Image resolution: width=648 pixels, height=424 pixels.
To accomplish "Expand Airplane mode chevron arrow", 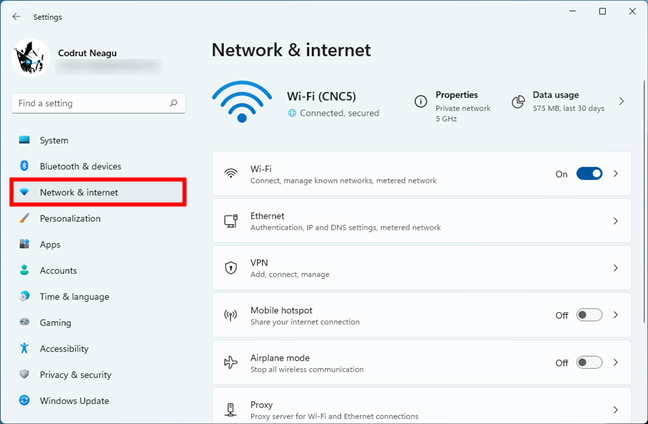I will tap(616, 362).
